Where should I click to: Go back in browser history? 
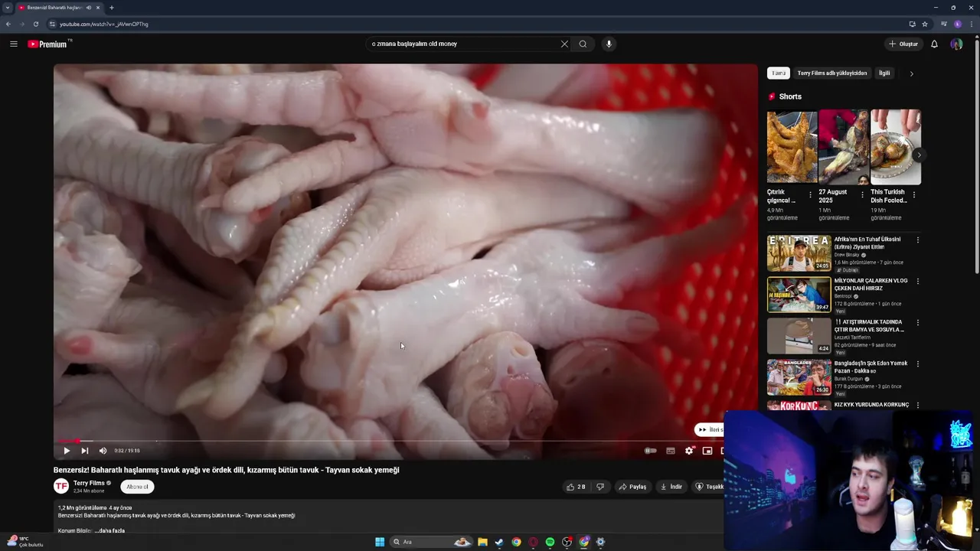[x=8, y=24]
